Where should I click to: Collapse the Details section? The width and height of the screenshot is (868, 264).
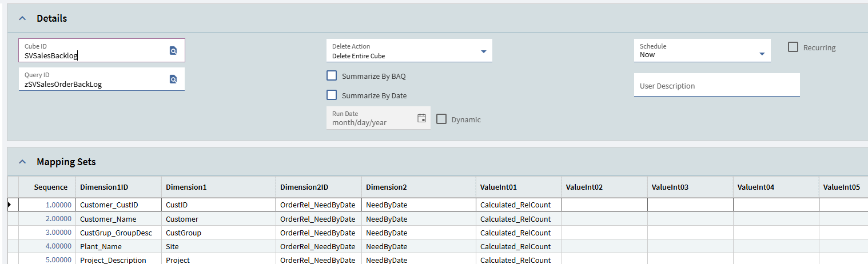22,18
